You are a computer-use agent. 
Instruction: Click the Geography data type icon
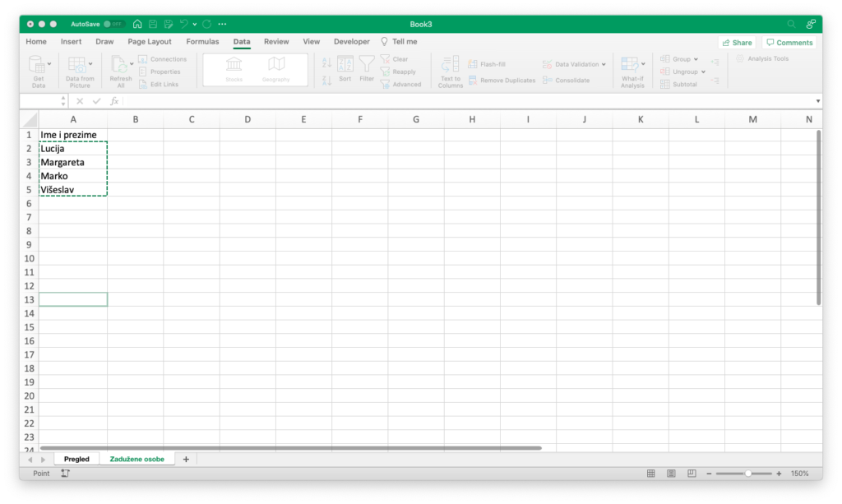276,66
